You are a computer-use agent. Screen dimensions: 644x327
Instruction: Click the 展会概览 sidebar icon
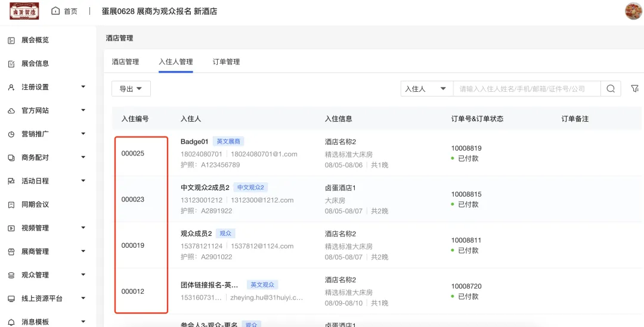11,41
